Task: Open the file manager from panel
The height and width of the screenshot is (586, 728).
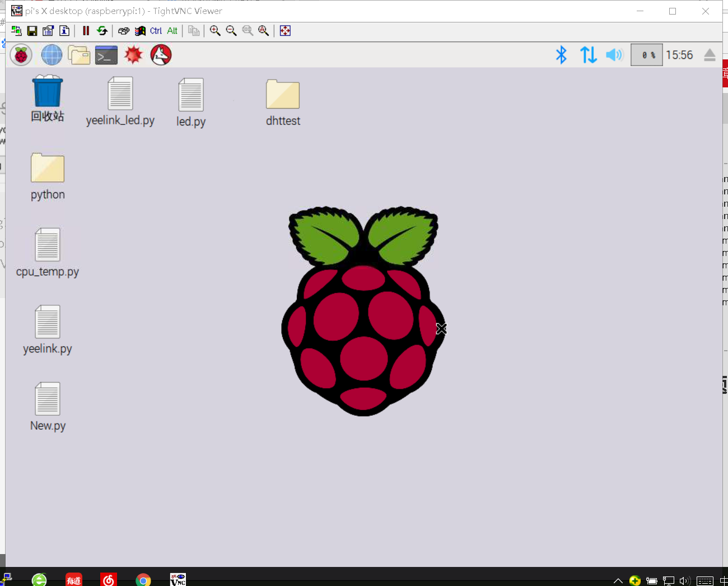Action: 79,55
